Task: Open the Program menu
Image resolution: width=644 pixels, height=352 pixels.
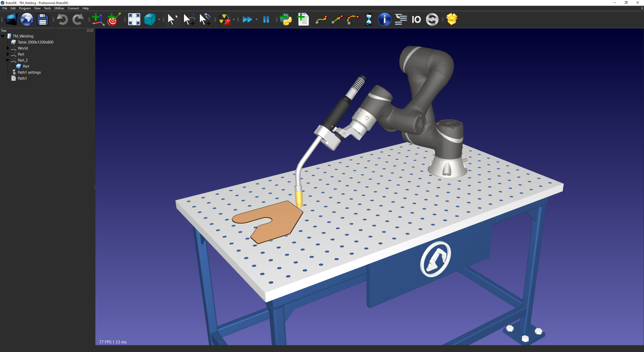Action: pos(25,8)
